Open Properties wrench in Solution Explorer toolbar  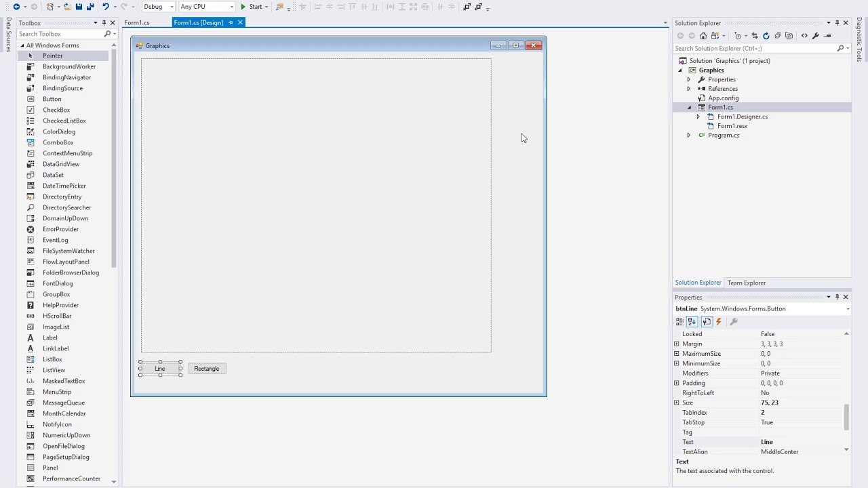click(816, 36)
